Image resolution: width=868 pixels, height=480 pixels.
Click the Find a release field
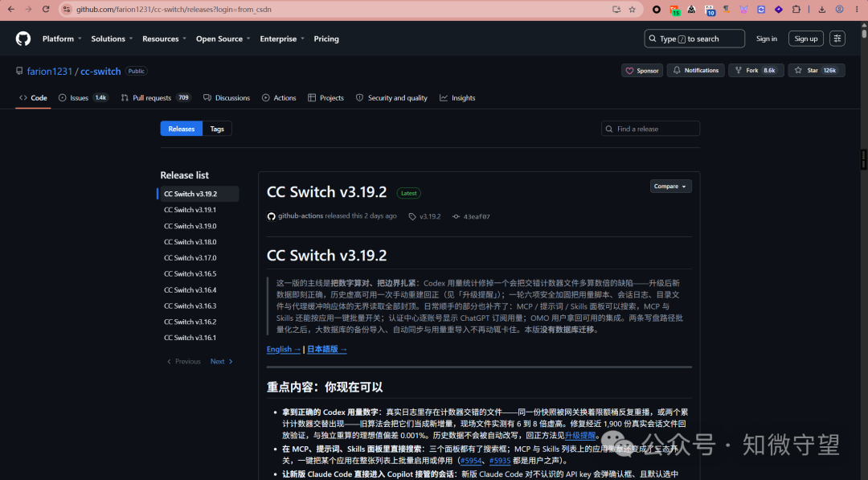[x=650, y=129]
